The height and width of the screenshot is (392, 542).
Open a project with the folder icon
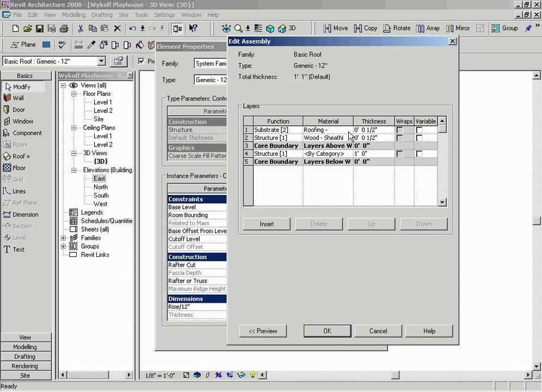(x=27, y=28)
